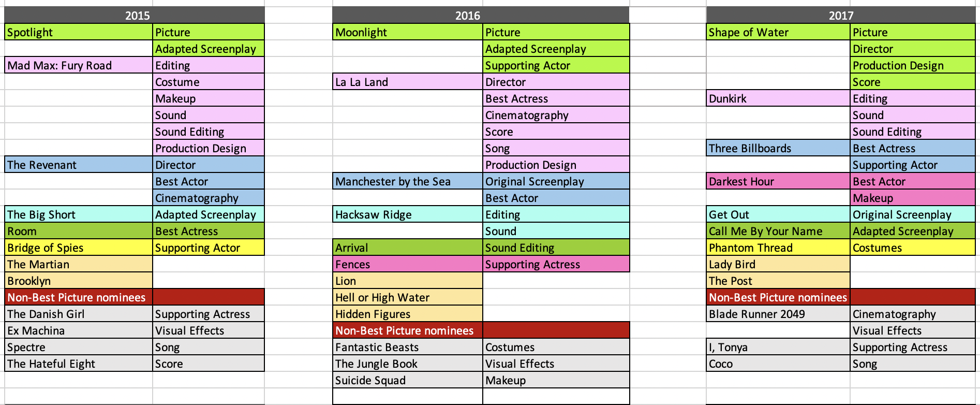Click the Three Billboards cell
The image size is (980, 405).
click(778, 148)
